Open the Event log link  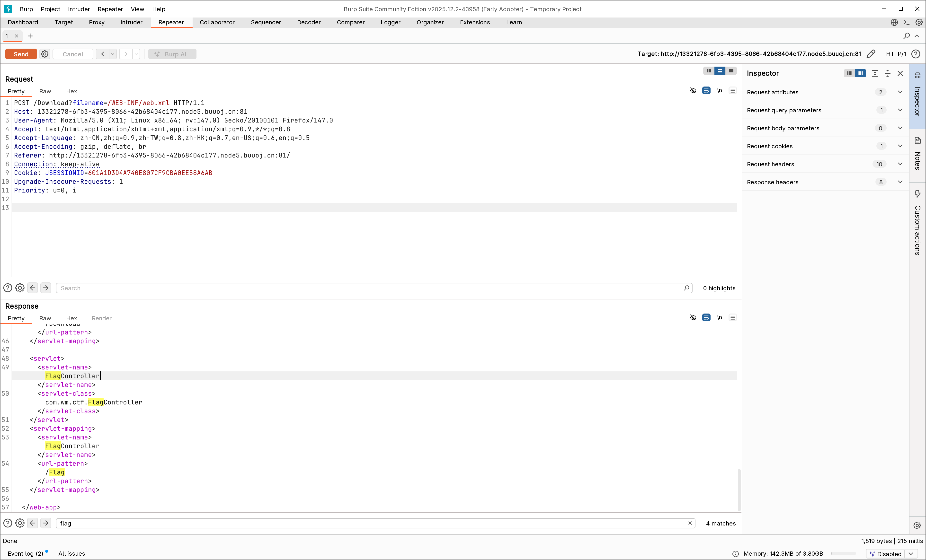25,554
